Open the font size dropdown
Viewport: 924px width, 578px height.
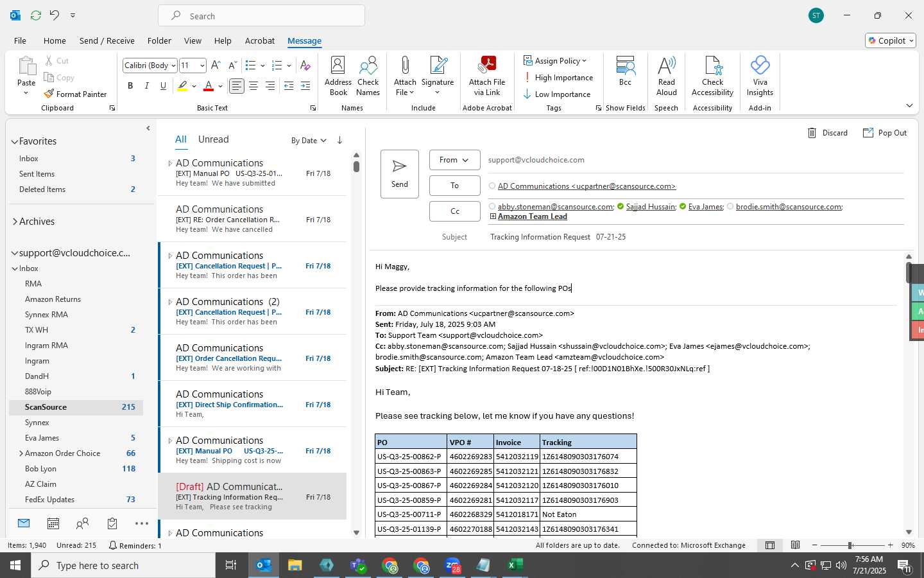202,66
